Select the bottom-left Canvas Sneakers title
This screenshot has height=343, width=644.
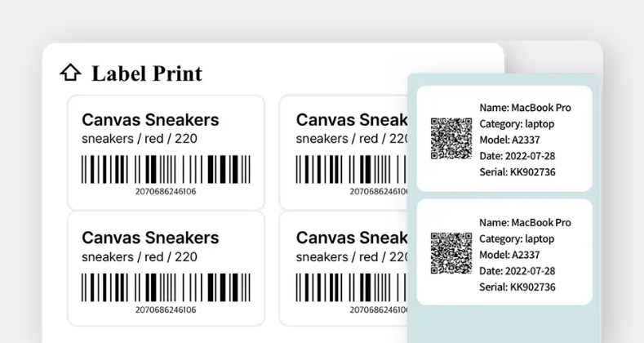point(150,238)
